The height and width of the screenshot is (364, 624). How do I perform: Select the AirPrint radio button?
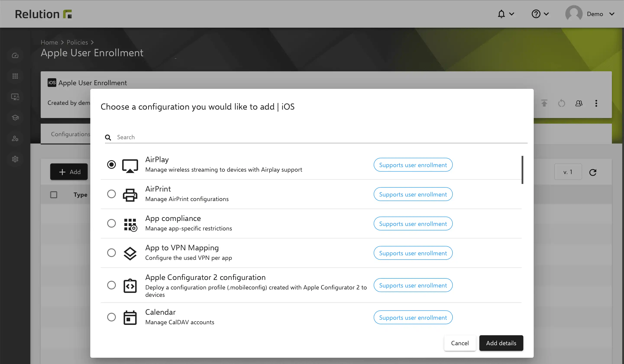[112, 194]
